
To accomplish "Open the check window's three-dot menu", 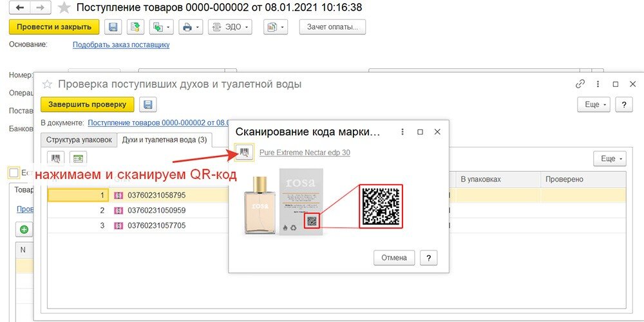I will pyautogui.click(x=598, y=84).
